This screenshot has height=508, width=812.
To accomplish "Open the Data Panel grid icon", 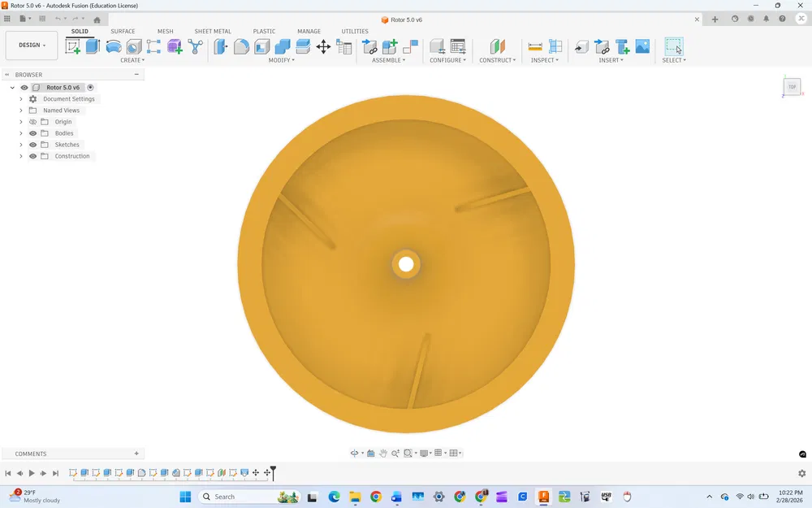I will coord(7,19).
